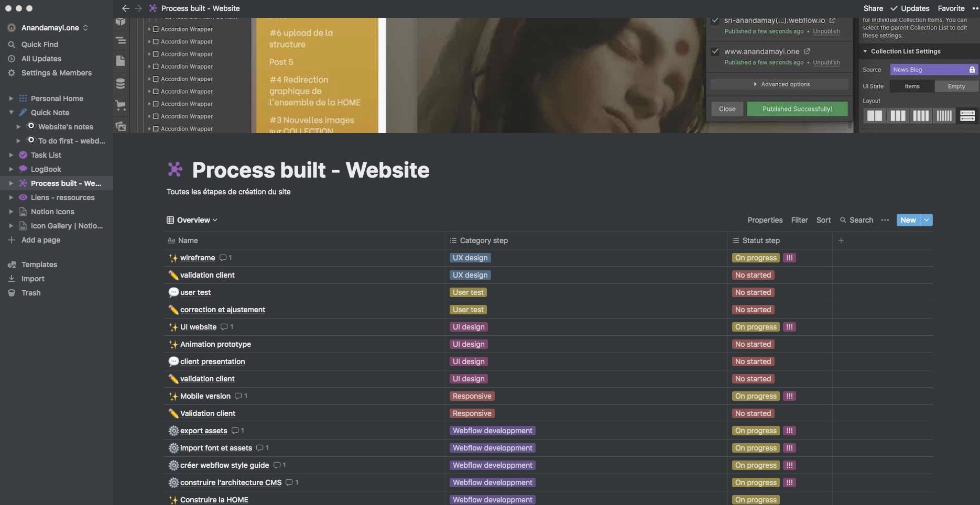Expand the Website's notes subpage
The height and width of the screenshot is (505, 980).
[18, 127]
